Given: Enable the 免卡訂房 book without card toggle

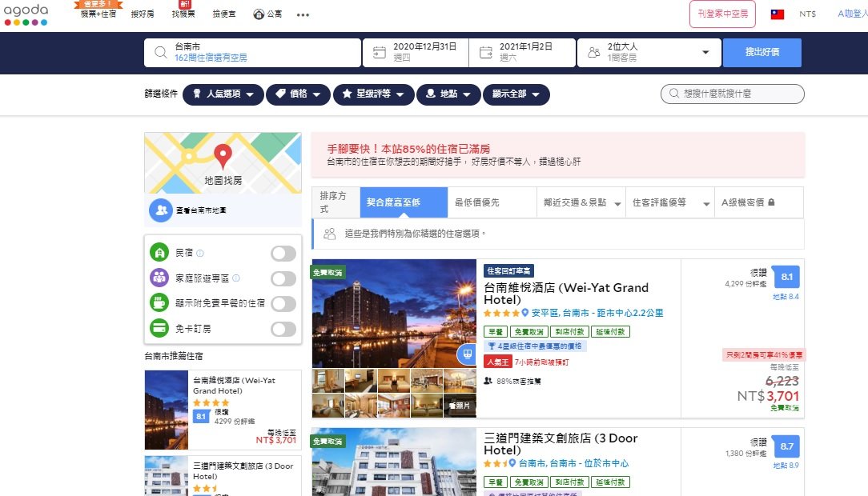Looking at the screenshot, I should [x=283, y=329].
